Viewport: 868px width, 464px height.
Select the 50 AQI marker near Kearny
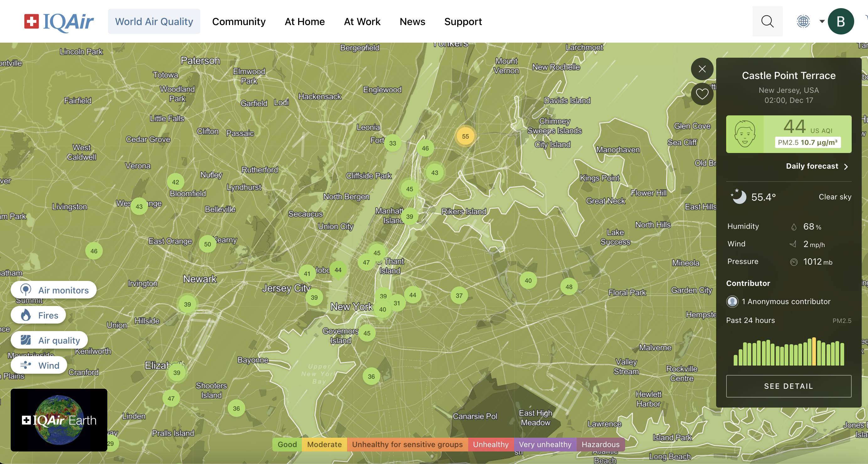coord(207,244)
